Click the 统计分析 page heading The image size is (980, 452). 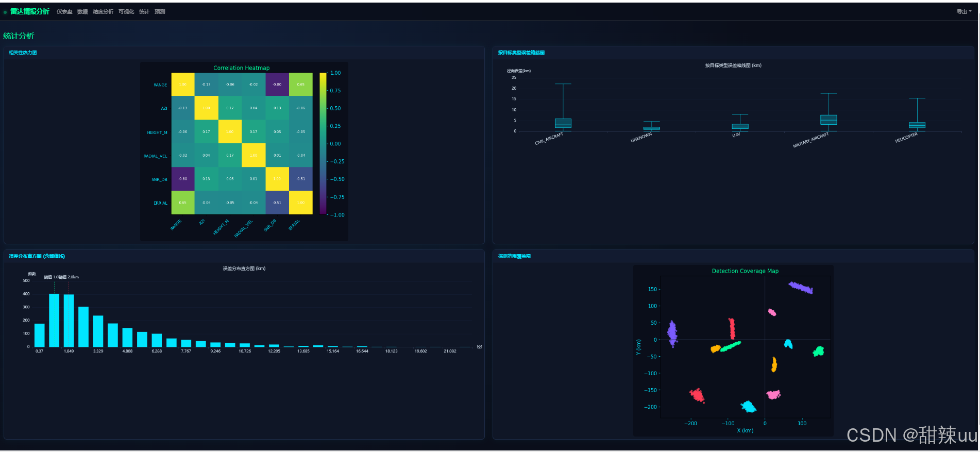[19, 36]
